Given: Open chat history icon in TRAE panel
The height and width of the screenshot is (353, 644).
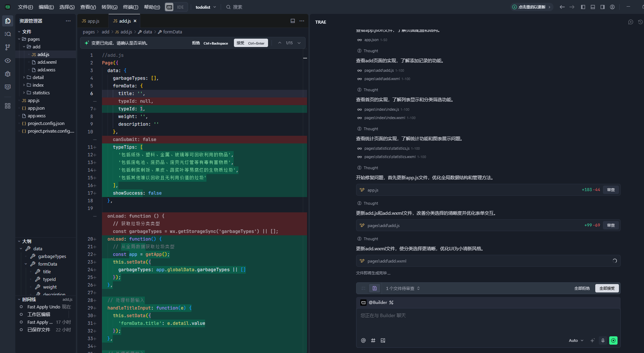Looking at the screenshot, I should tap(640, 22).
